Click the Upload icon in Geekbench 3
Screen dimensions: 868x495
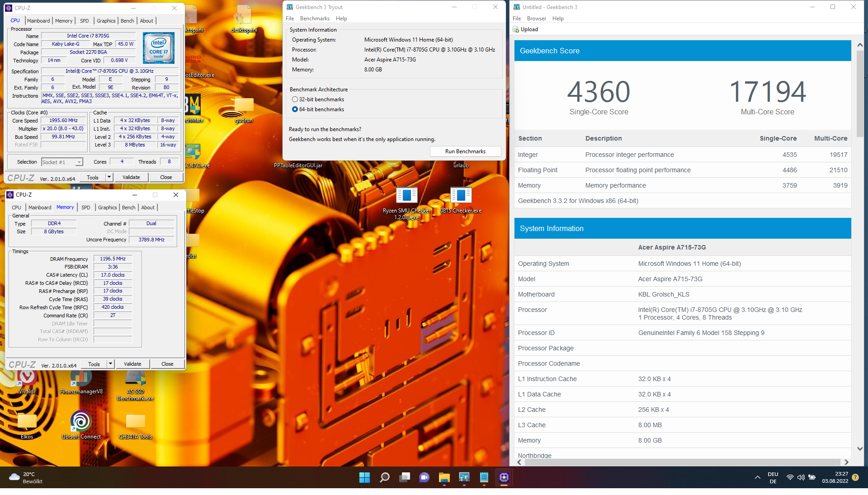click(516, 29)
